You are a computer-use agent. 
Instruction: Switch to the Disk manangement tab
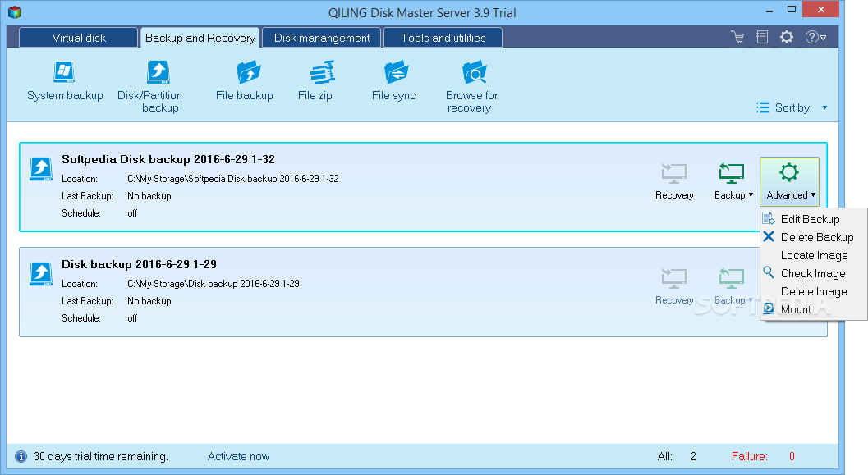click(322, 38)
